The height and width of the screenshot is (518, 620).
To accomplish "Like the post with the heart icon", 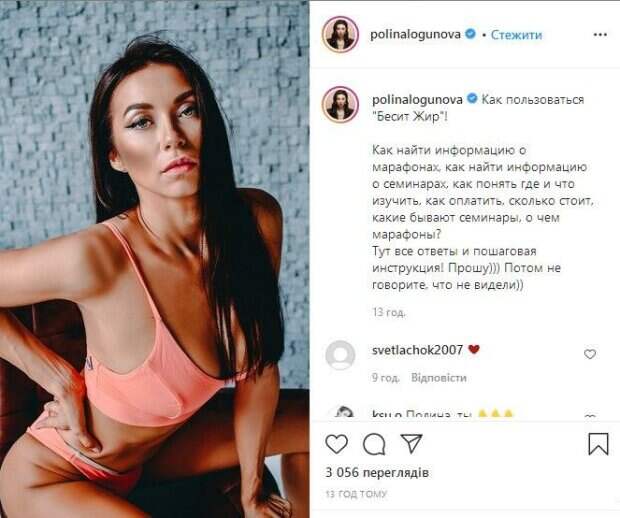I will [x=336, y=444].
